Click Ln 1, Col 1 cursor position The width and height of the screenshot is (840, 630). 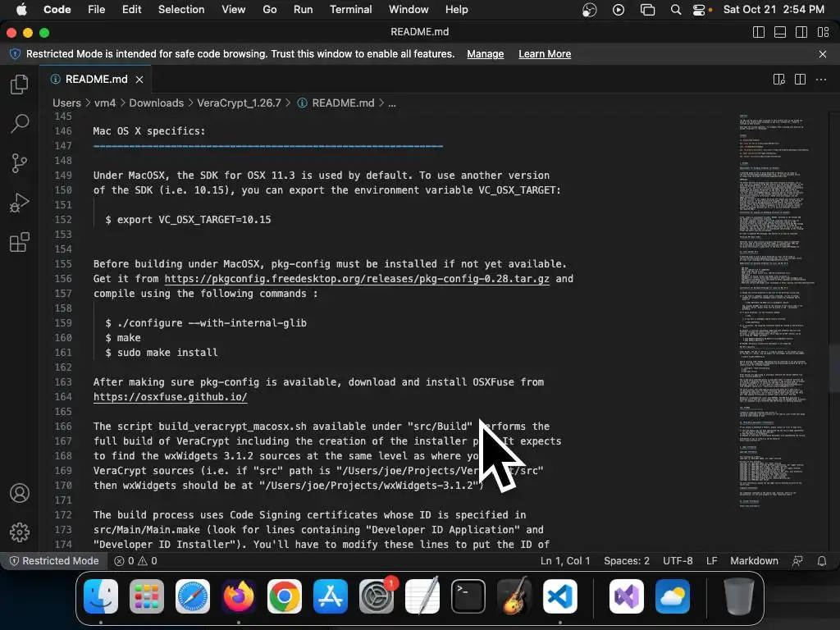tap(564, 561)
